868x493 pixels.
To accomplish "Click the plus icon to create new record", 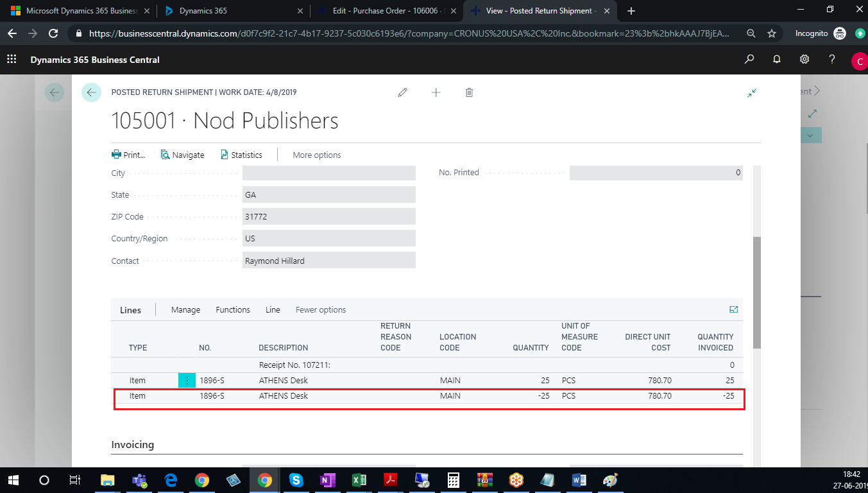I will click(436, 92).
